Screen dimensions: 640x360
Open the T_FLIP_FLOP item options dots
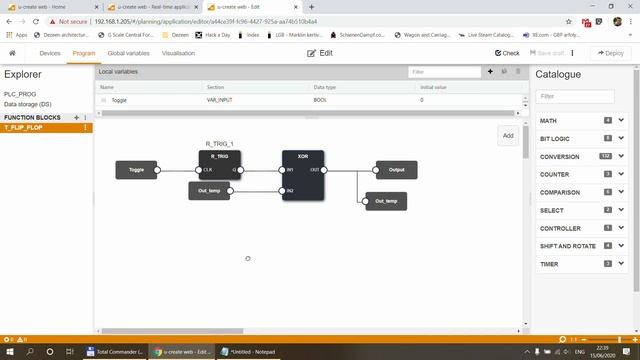(85, 128)
